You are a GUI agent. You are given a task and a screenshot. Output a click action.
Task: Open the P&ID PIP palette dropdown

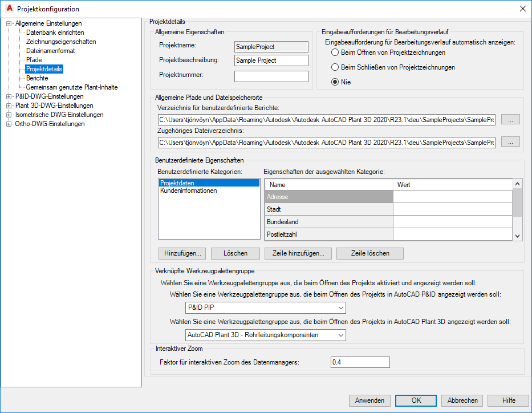click(x=266, y=308)
